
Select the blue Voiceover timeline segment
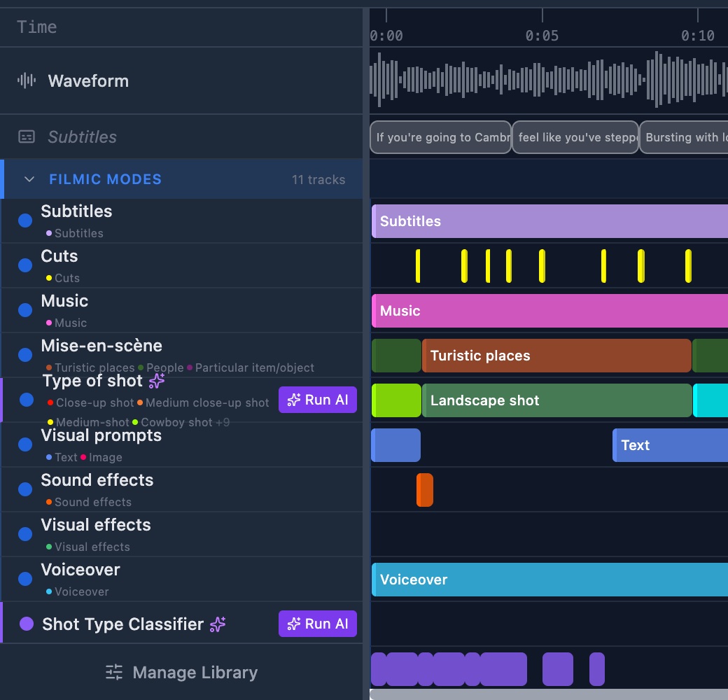pos(549,580)
